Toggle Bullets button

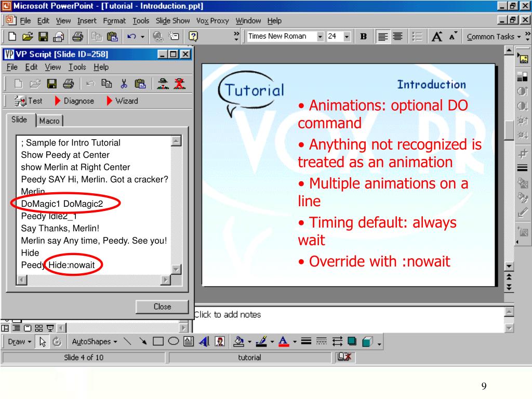click(417, 36)
